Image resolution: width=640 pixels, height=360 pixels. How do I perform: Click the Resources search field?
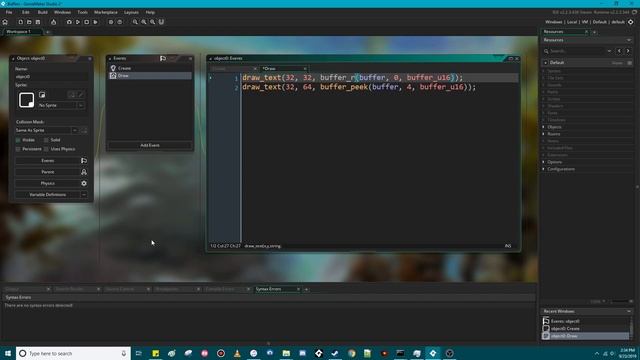578,51
